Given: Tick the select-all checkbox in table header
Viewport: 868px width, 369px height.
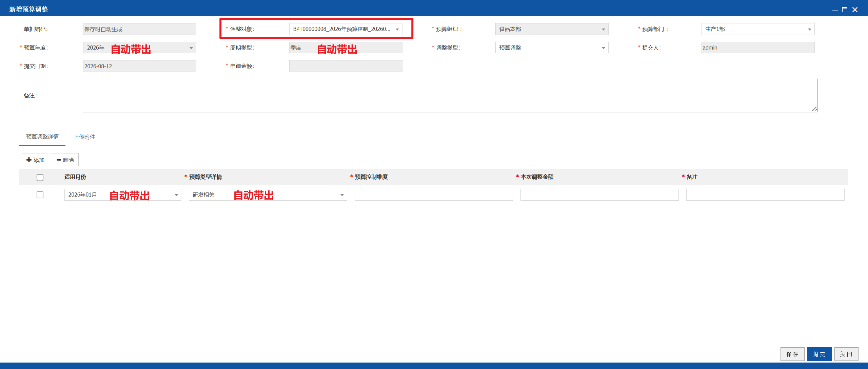Looking at the screenshot, I should (40, 177).
